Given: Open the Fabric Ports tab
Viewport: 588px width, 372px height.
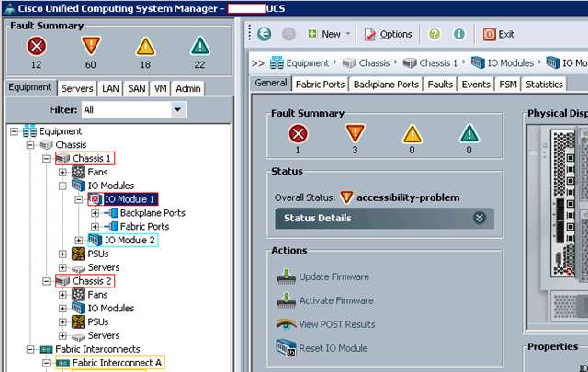Looking at the screenshot, I should click(320, 85).
